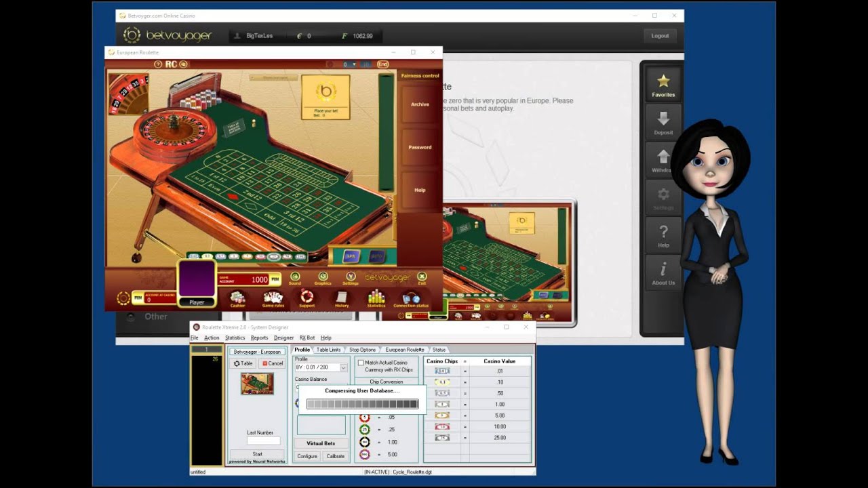Open the Support lifebuoy icon
The width and height of the screenshot is (868, 488).
coord(307,298)
